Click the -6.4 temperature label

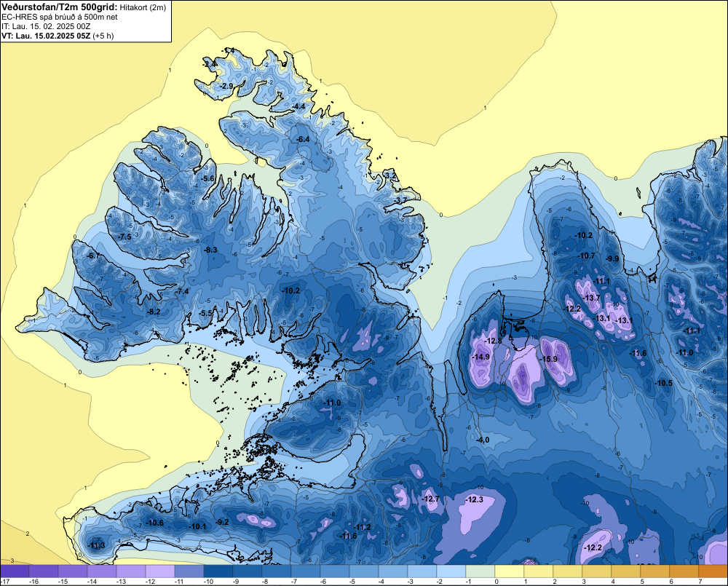click(x=303, y=139)
